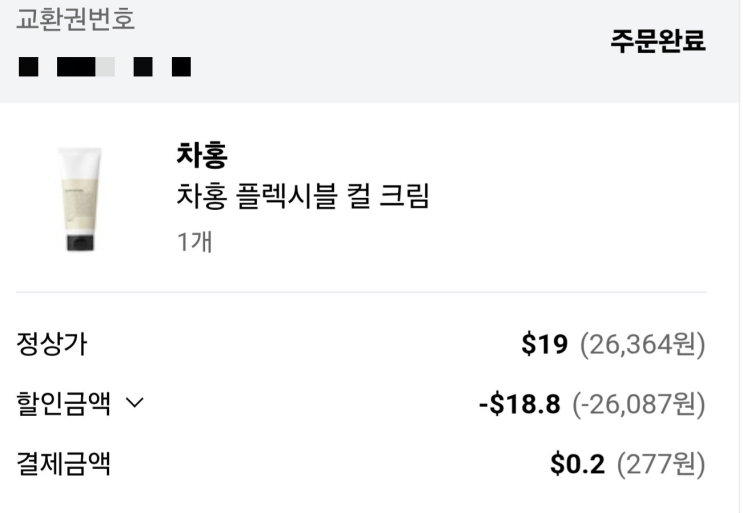Click the $19 regular price
This screenshot has width=743, height=513.
(544, 345)
